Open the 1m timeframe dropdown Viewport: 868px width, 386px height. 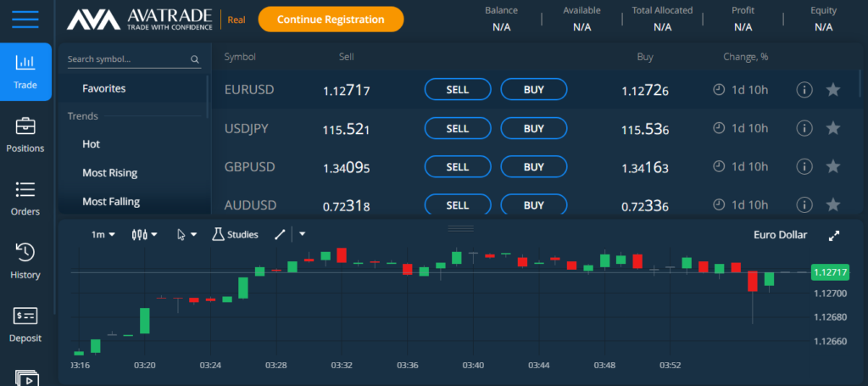coord(103,234)
